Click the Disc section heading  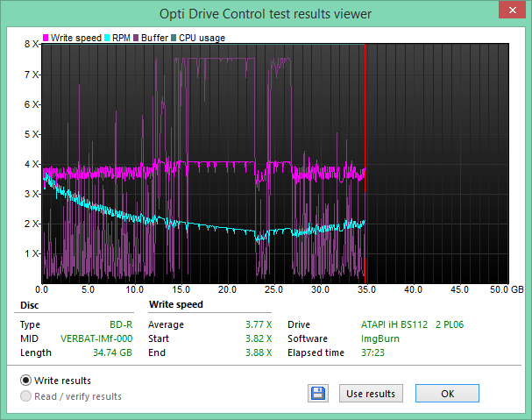[29, 305]
